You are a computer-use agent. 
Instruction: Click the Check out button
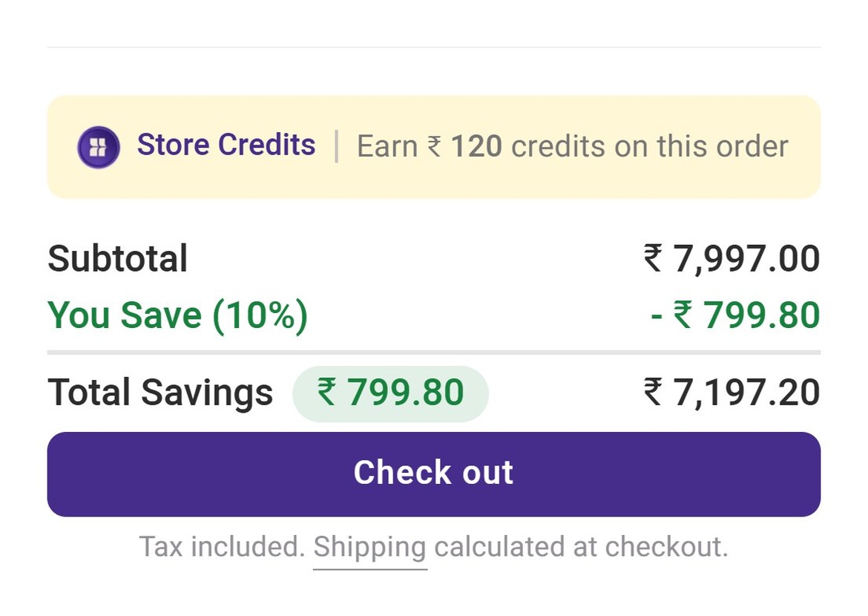point(434,474)
